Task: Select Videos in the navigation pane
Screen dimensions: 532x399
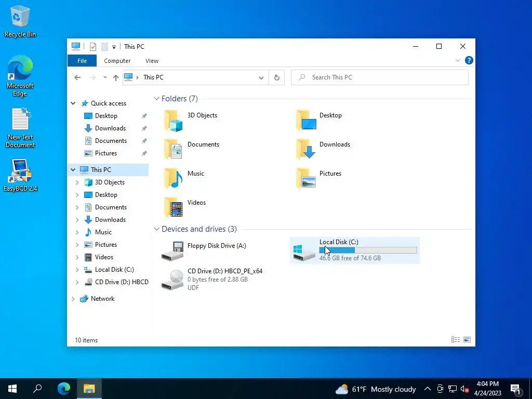Action: [104, 257]
